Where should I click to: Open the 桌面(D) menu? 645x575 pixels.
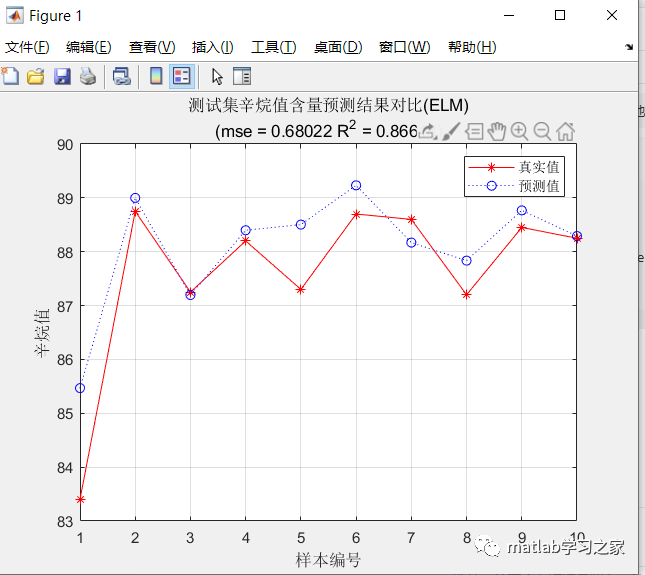[338, 47]
